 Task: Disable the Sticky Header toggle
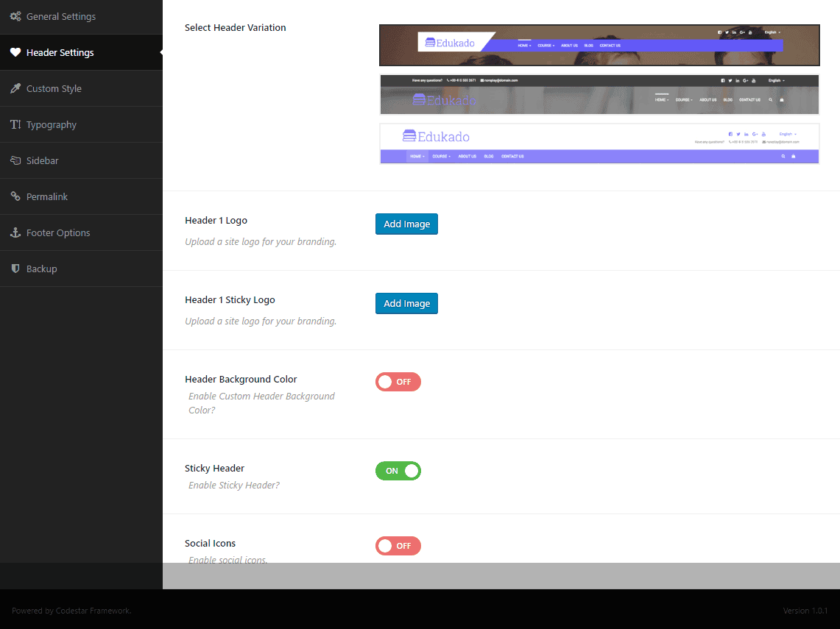(398, 471)
